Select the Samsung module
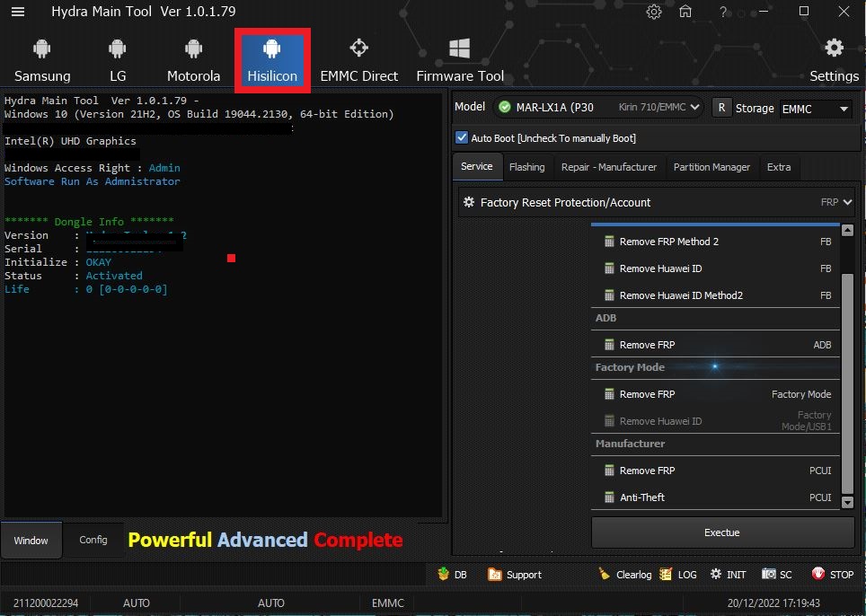 click(x=42, y=60)
